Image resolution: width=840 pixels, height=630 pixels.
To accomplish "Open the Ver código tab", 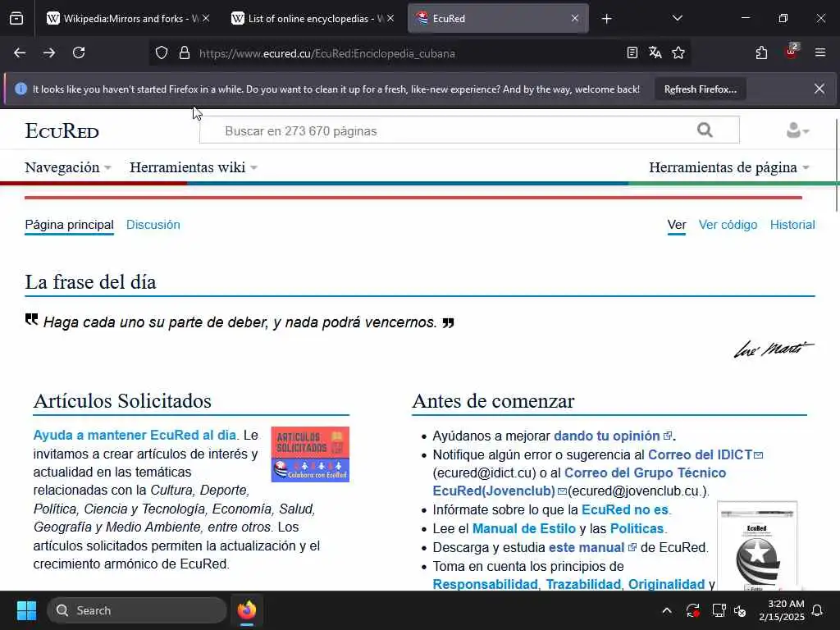I will [728, 225].
